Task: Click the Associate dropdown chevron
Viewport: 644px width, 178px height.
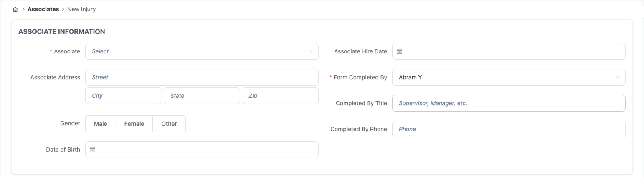Action: coord(311,51)
